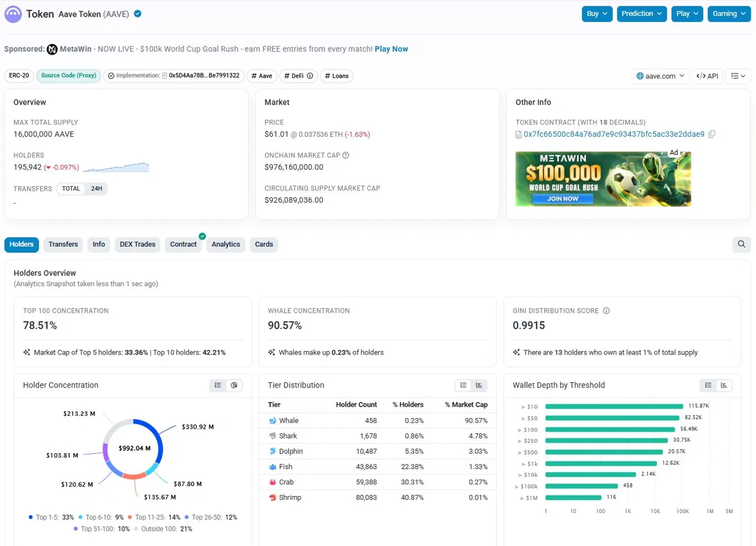Screen dimensions: 756x546
Task: Click sparkle icon beside Whales make up
Action: click(x=271, y=352)
